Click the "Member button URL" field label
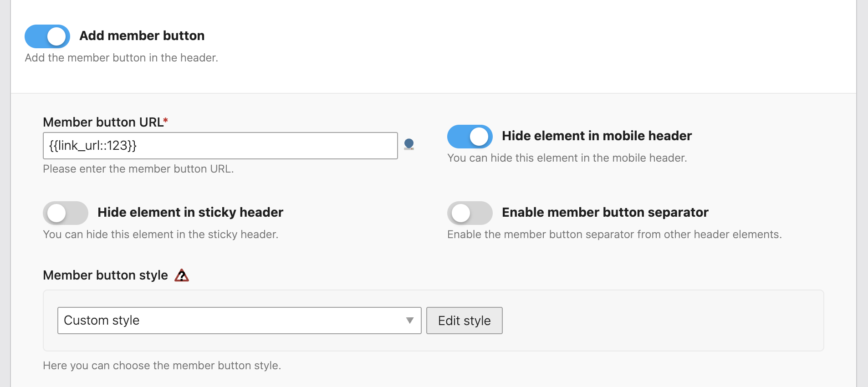 point(103,122)
